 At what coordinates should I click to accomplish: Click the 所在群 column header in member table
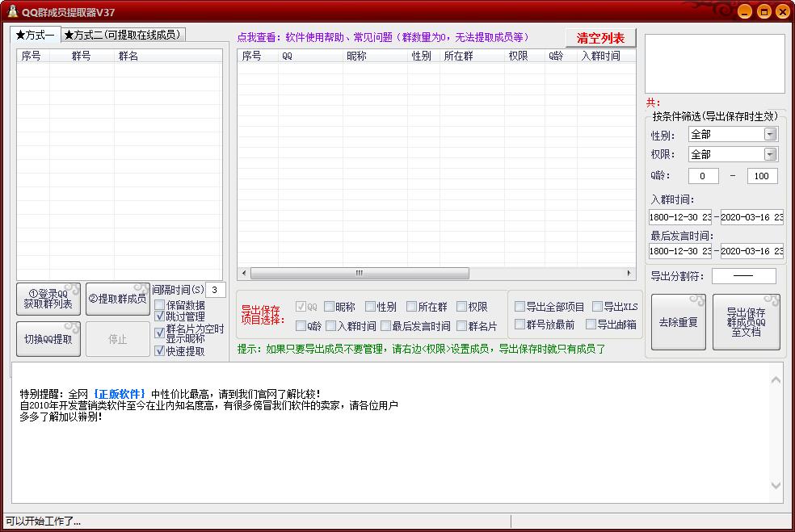(x=472, y=56)
